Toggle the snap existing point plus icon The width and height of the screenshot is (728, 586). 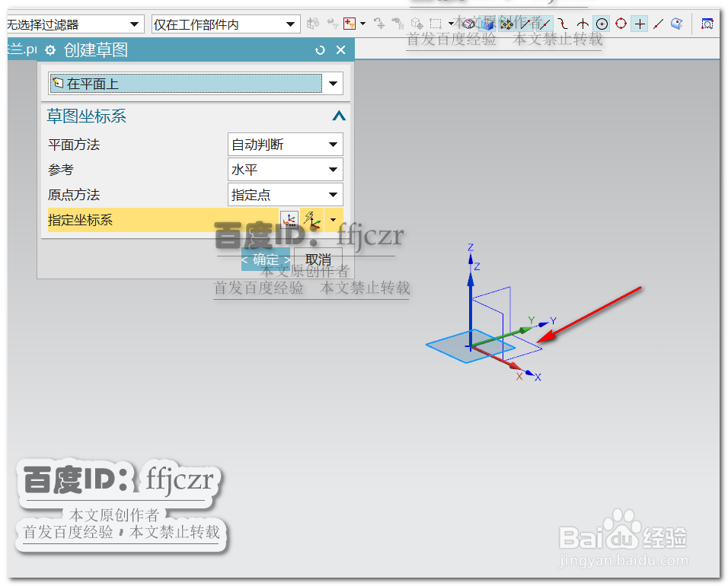(x=640, y=23)
